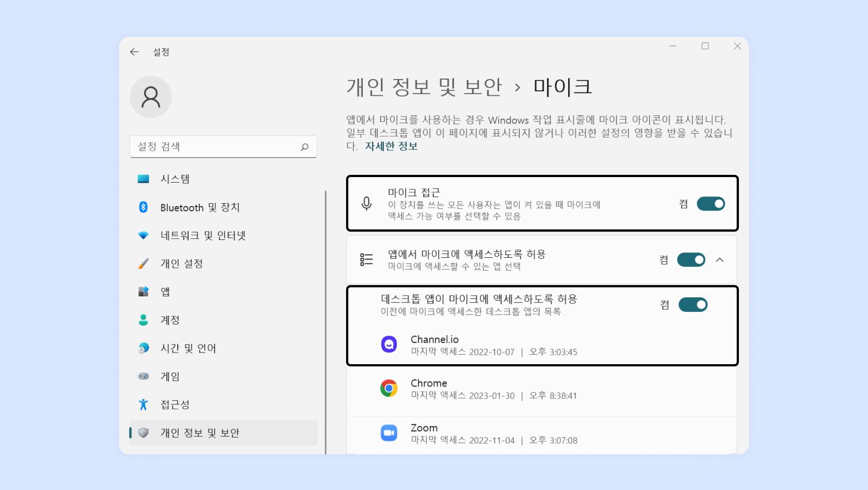Click the 게임 controller icon

click(x=144, y=376)
